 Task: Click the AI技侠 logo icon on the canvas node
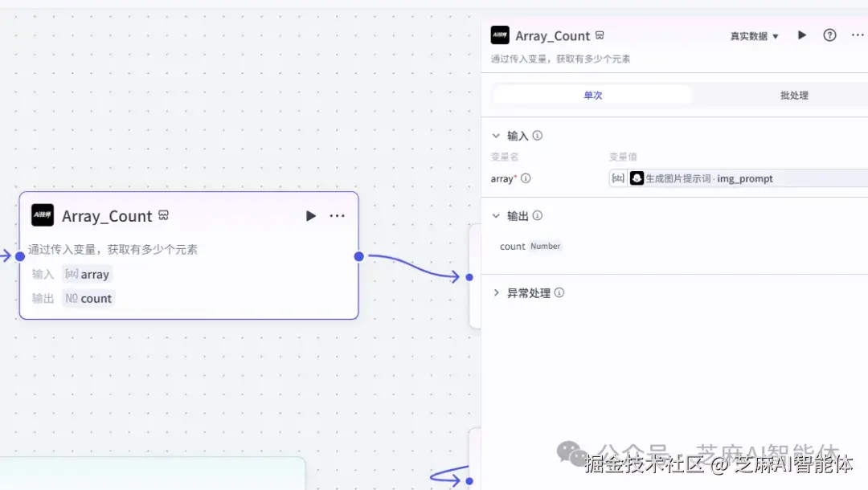point(42,215)
